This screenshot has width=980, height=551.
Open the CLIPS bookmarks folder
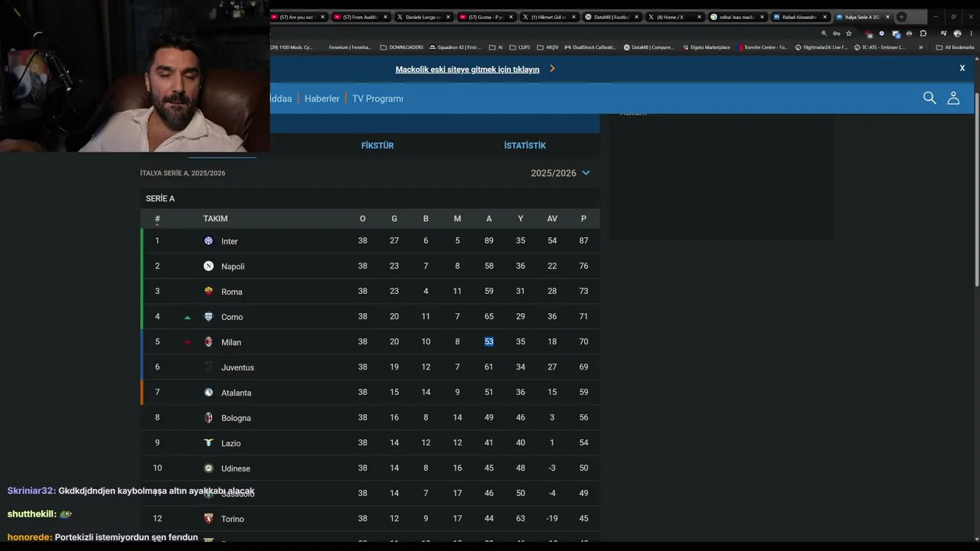(521, 47)
